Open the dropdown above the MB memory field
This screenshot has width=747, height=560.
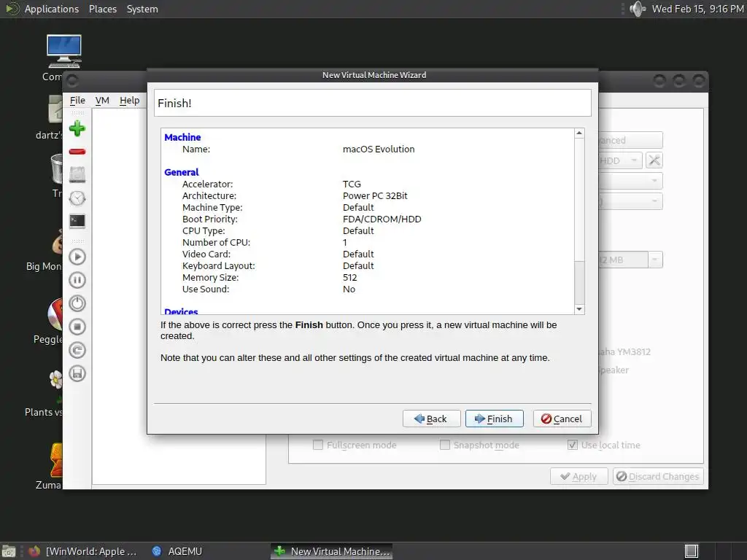630,201
